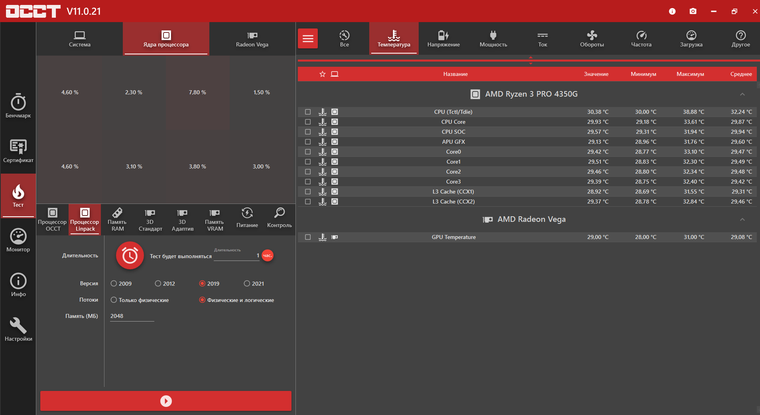Click the red collapse handle above the table
760x415 pixels.
530,61
